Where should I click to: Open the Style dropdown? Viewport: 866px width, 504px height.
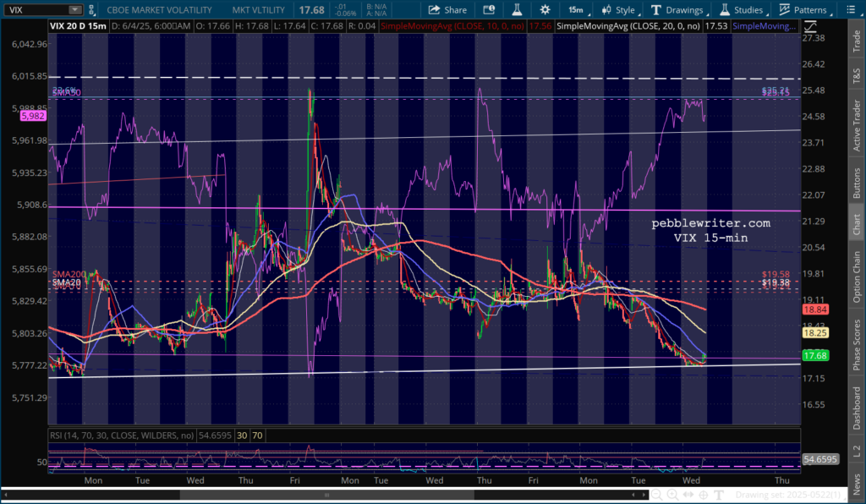619,10
